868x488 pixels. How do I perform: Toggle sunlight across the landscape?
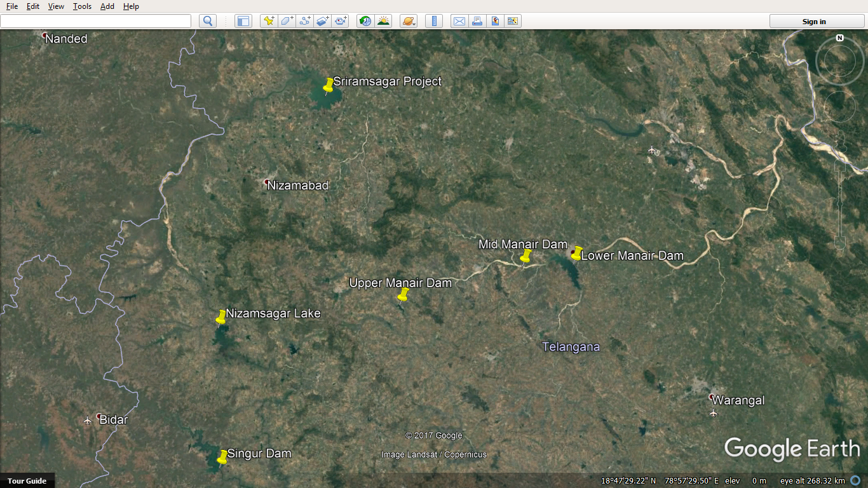[x=383, y=20]
